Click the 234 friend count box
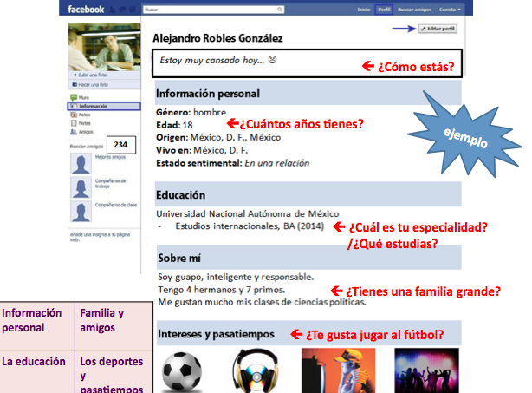The width and height of the screenshot is (532, 393). [x=121, y=145]
